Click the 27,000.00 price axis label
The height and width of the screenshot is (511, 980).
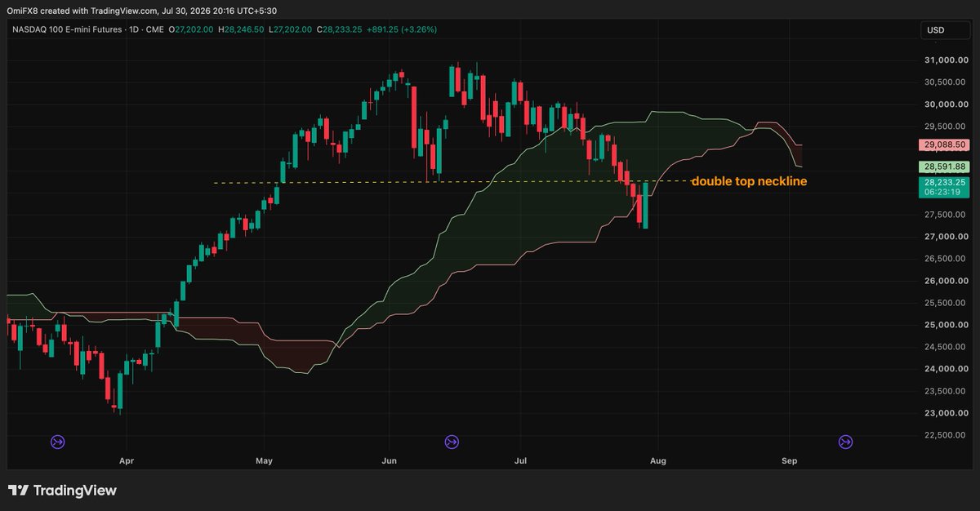click(x=946, y=237)
